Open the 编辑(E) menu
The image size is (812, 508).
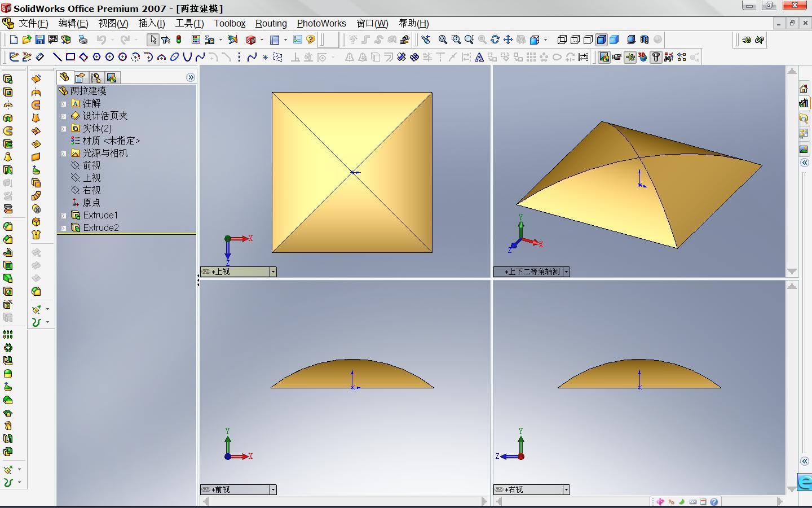(x=73, y=23)
